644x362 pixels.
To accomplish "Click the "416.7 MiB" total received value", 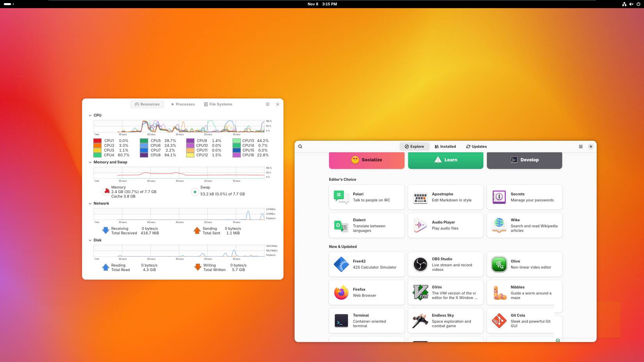I will 150,233.
